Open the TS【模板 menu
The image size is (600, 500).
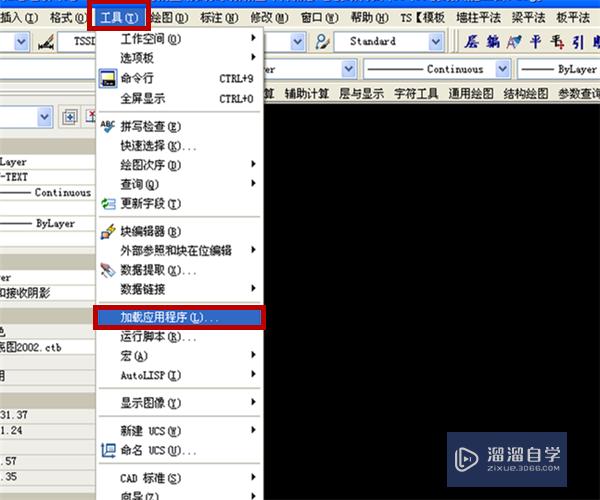[422, 18]
